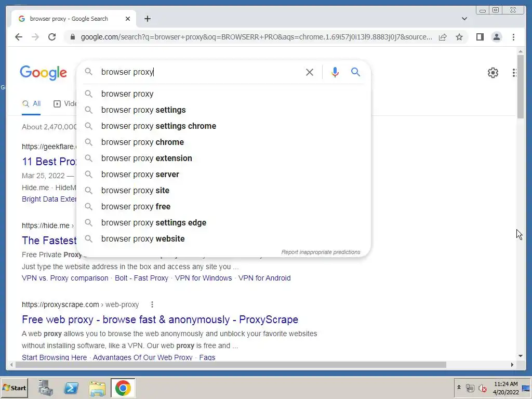Open Server Manager from taskbar
The height and width of the screenshot is (399, 532).
point(46,388)
